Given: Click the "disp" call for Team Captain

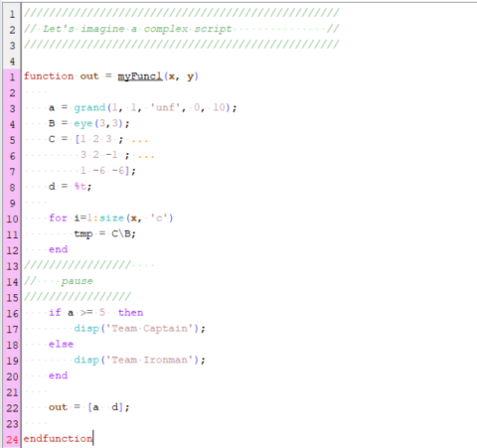Looking at the screenshot, I should pyautogui.click(x=86, y=329).
